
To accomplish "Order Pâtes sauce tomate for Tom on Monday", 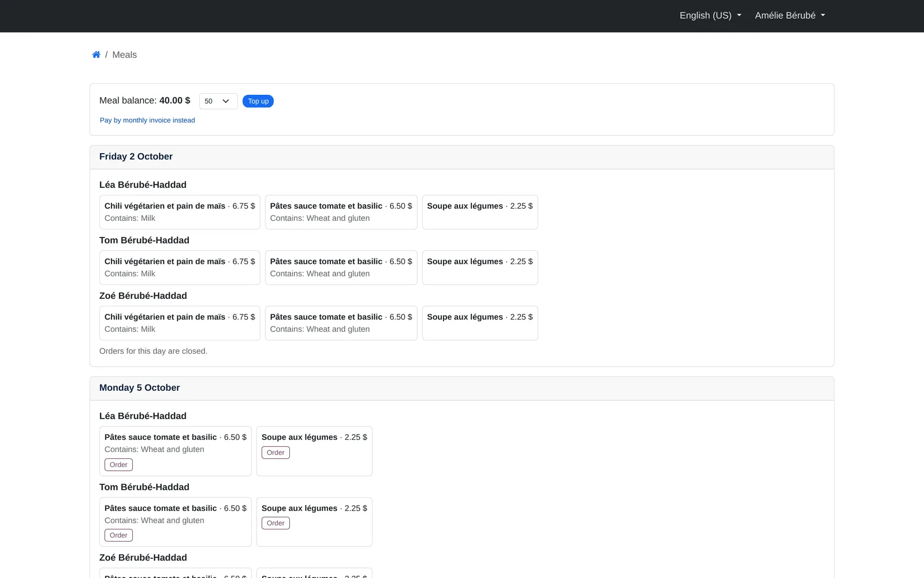I will point(118,535).
